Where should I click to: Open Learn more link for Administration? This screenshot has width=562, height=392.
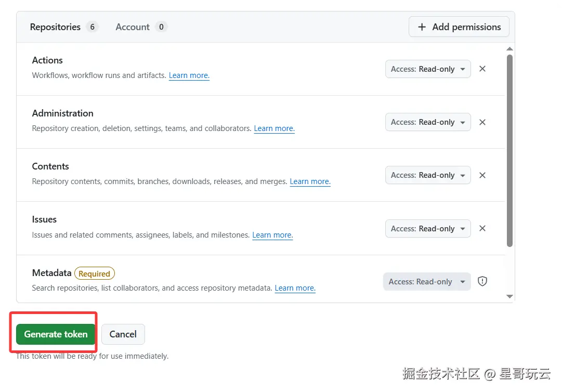click(274, 128)
